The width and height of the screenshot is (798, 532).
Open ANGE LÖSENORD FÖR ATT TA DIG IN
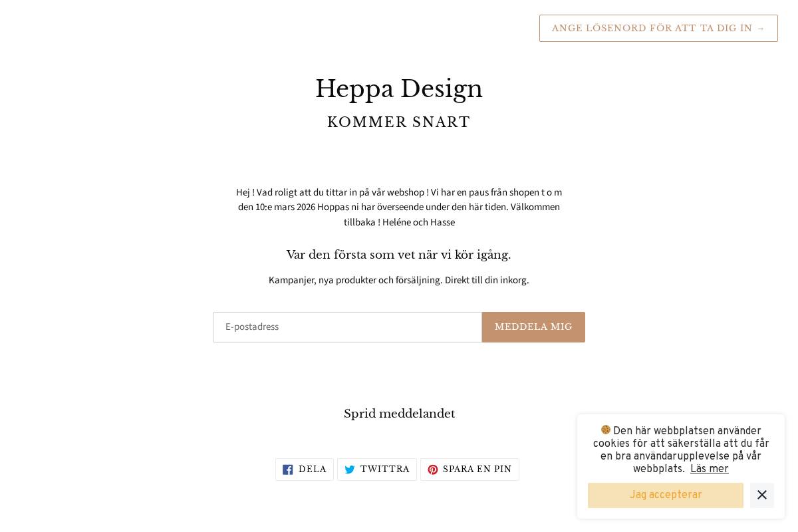(x=658, y=28)
